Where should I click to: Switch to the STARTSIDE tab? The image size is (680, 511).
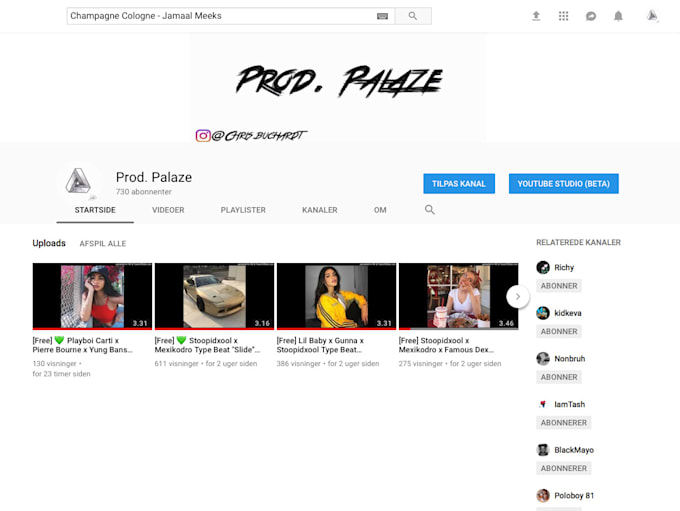[x=95, y=210]
